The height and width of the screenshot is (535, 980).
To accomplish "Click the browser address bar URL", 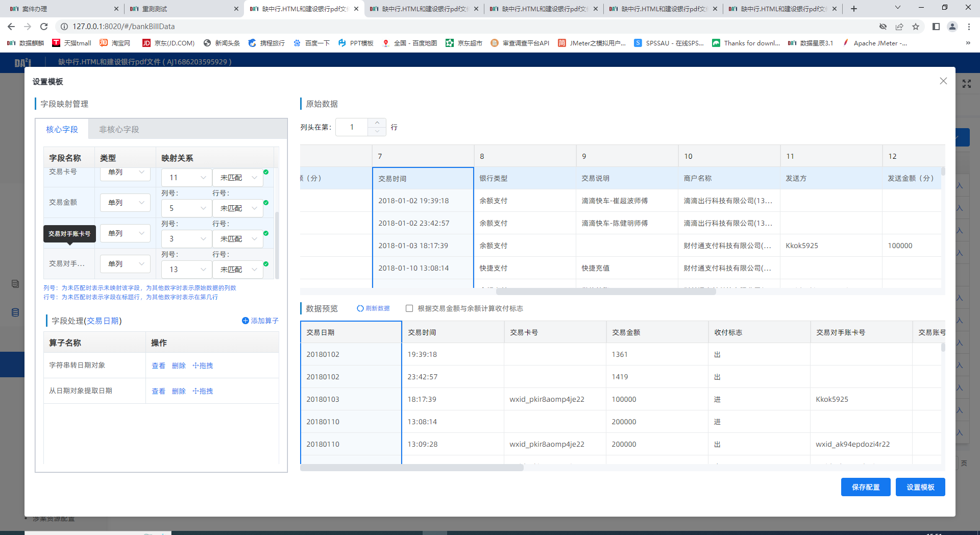I will (124, 27).
